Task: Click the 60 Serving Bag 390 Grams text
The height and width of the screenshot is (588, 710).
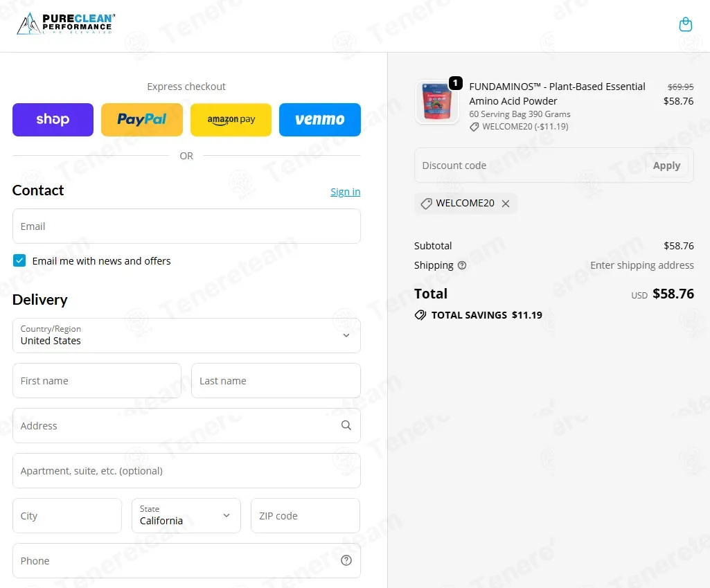Action: (x=520, y=114)
